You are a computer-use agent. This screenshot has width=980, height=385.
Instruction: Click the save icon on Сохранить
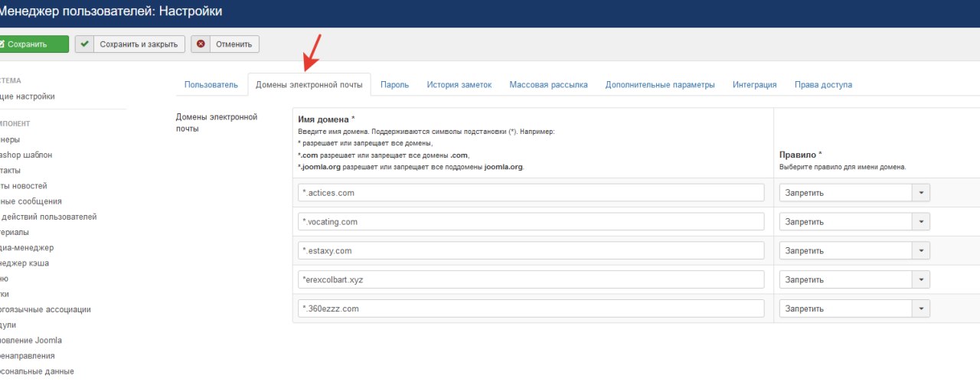click(x=2, y=44)
